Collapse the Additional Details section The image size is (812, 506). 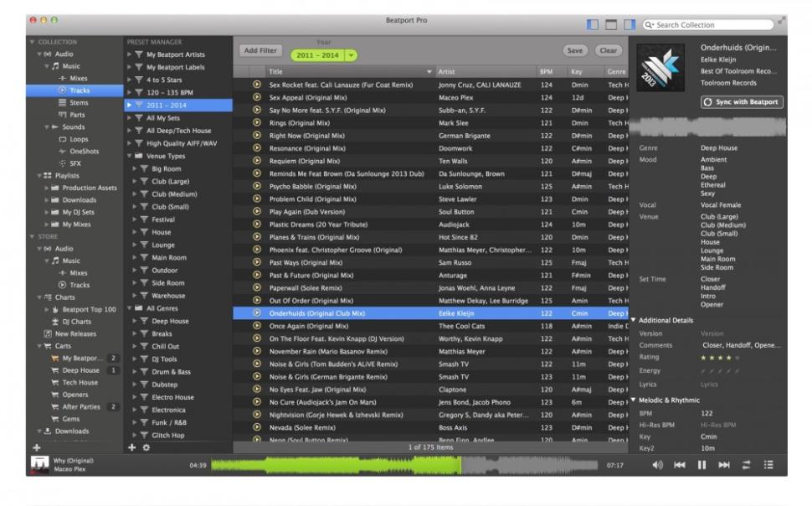634,320
